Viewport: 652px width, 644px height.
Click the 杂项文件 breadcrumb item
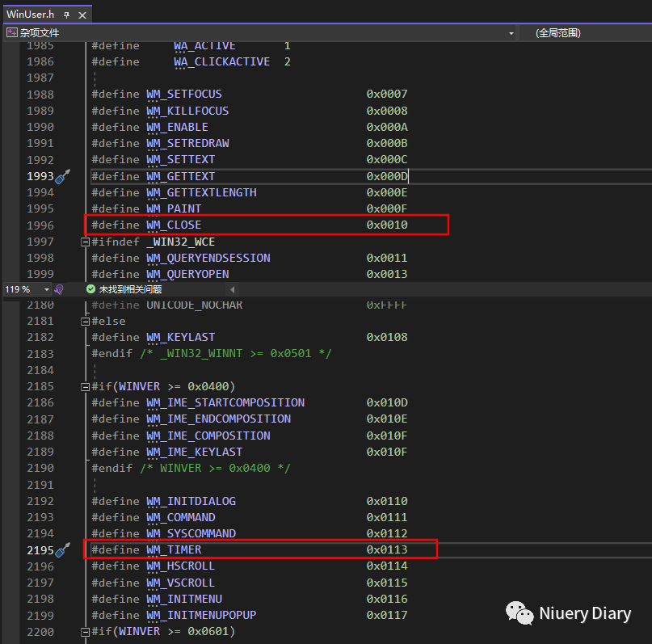tap(32, 33)
